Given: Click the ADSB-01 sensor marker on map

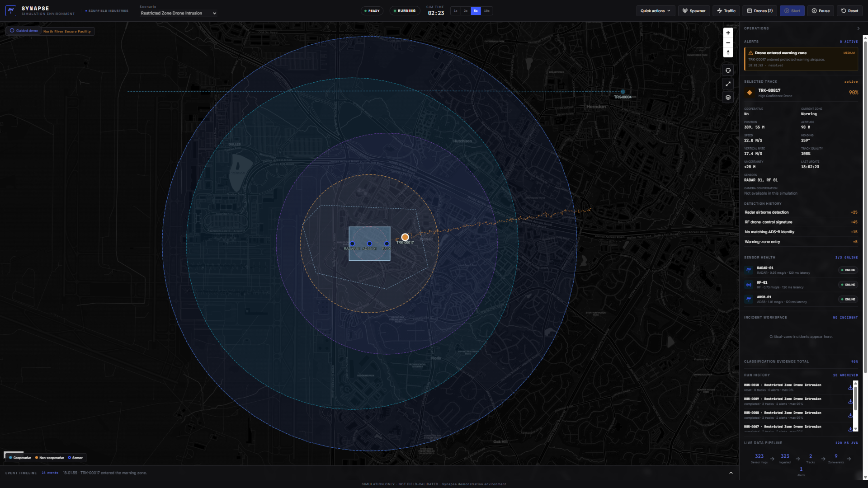Looking at the screenshot, I should click(369, 244).
